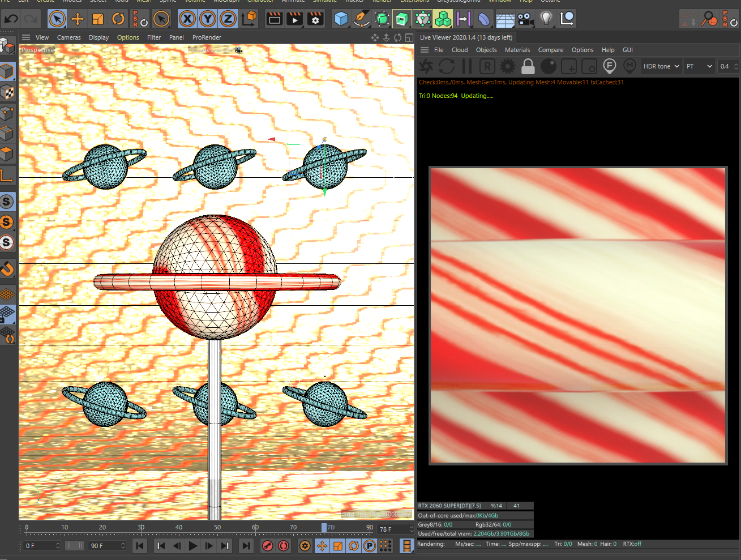
Task: Toggle Y axis lock
Action: click(x=208, y=19)
